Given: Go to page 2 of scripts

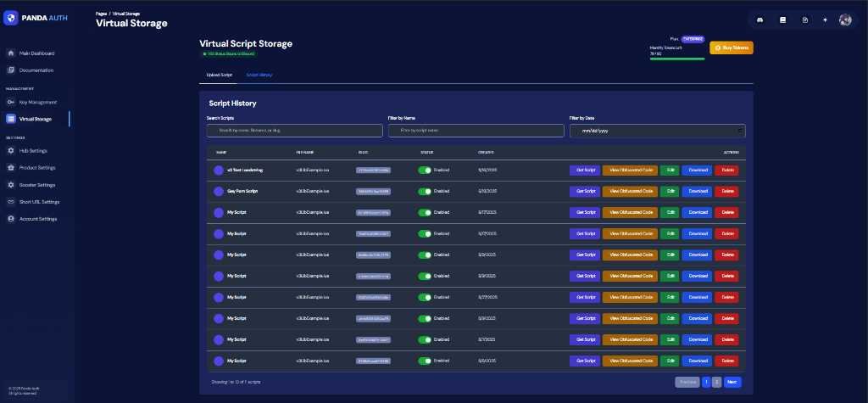Looking at the screenshot, I should (x=716, y=382).
